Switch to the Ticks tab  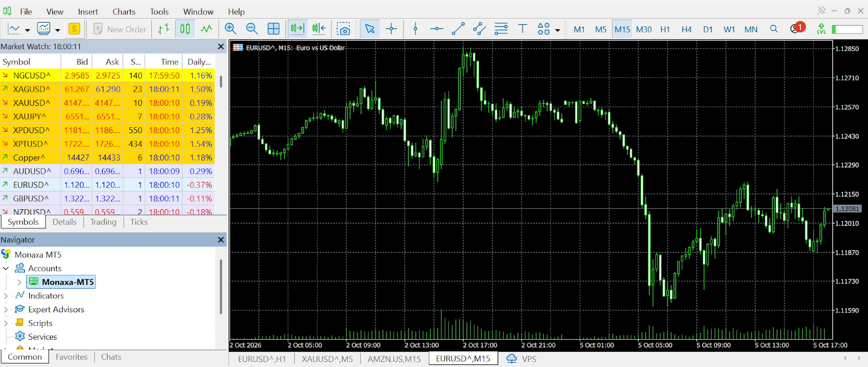click(139, 222)
